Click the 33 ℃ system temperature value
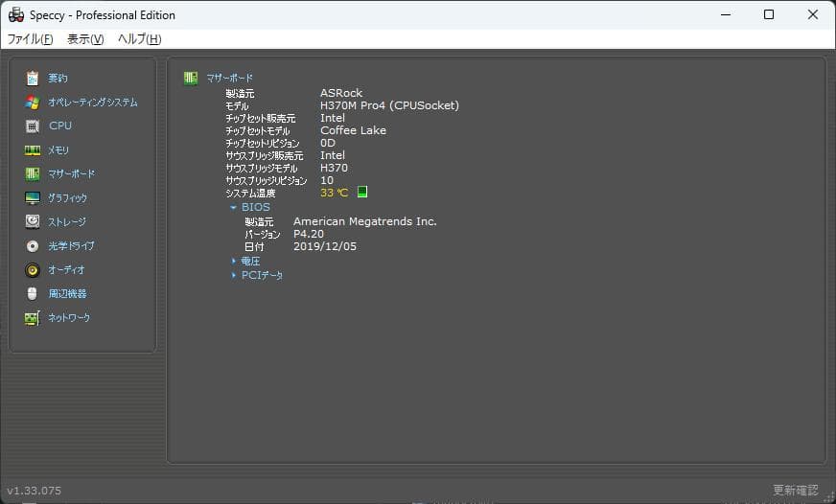The width and height of the screenshot is (836, 504). pyautogui.click(x=335, y=193)
